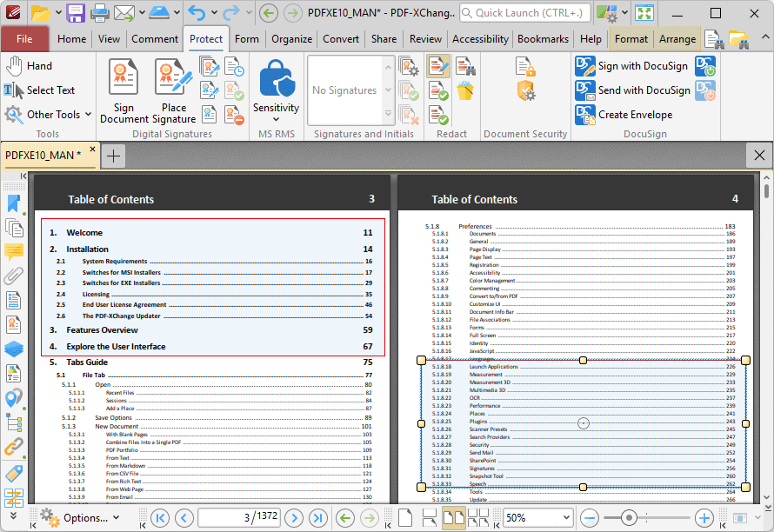Viewport: 774px width, 532px height.
Task: Click the Undo arrow
Action: (x=197, y=13)
